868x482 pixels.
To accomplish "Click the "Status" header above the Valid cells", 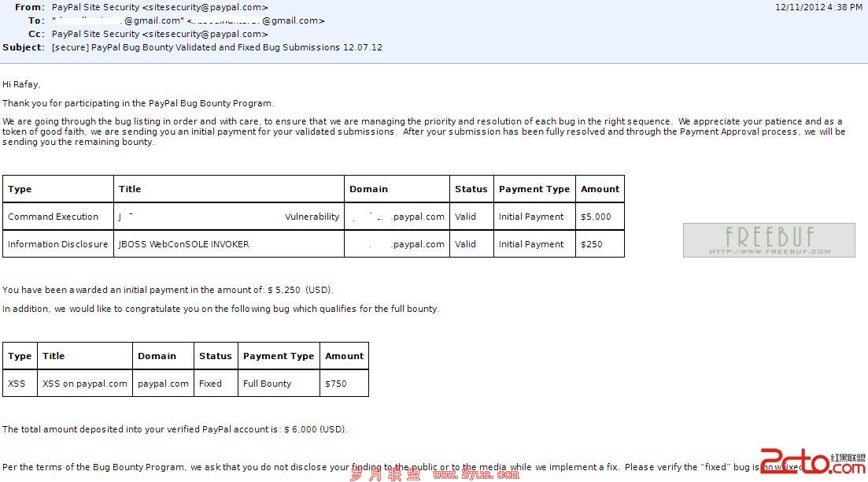I will (x=471, y=189).
